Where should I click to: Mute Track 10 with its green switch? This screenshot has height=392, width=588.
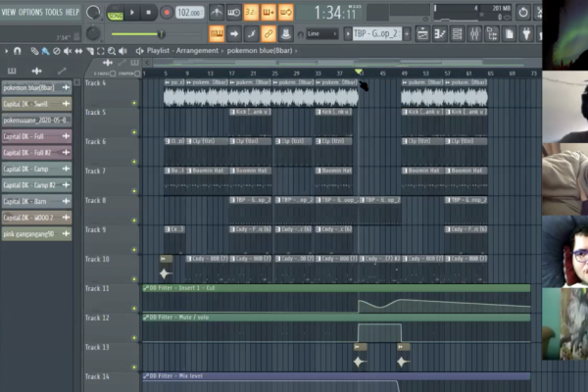tap(134, 279)
